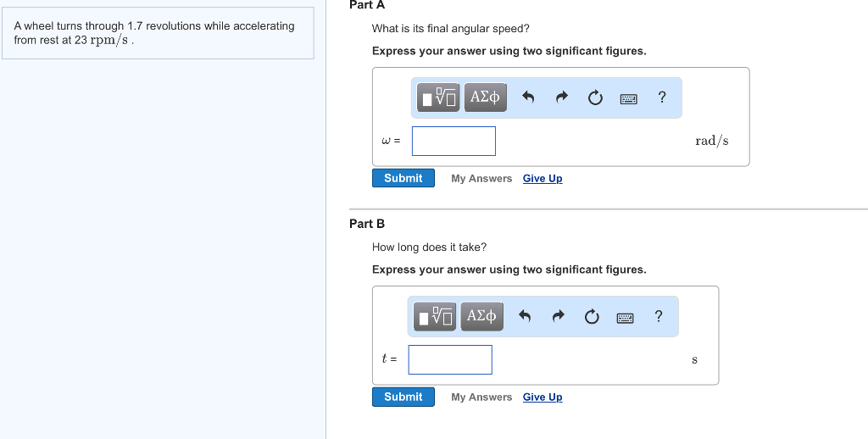Submit the Part B answer
The image size is (868, 439).
click(403, 397)
